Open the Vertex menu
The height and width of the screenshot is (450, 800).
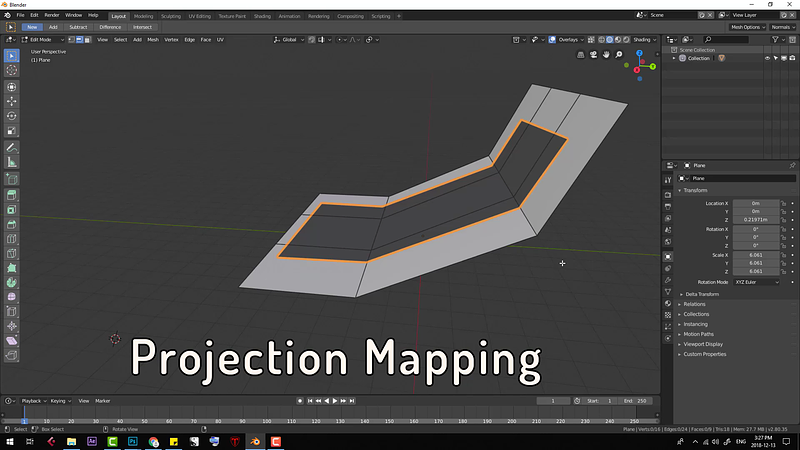click(171, 40)
